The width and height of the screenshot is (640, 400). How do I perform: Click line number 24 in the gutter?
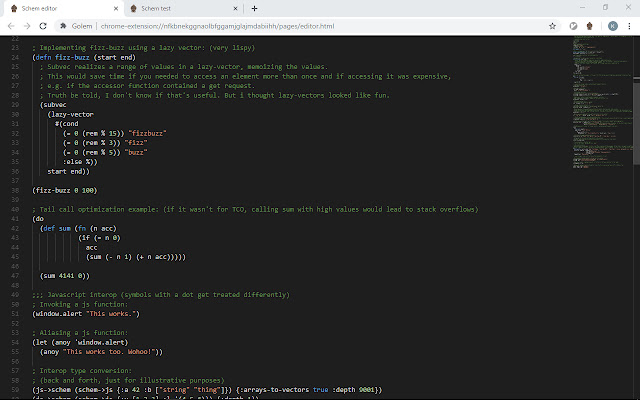[x=15, y=58]
